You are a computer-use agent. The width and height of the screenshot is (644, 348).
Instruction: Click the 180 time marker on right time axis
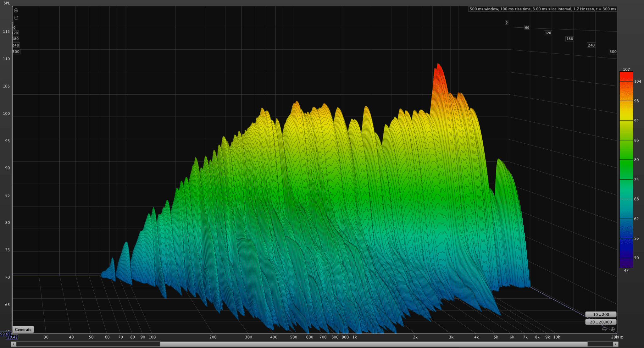(x=569, y=39)
